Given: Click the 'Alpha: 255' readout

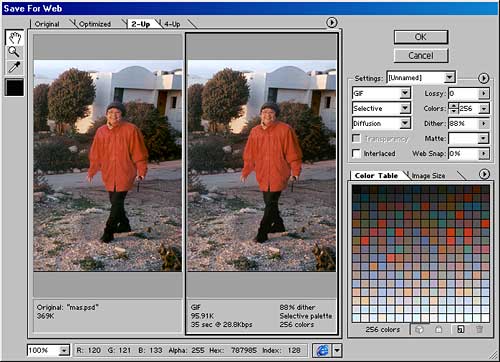Looking at the screenshot, I should [186, 350].
